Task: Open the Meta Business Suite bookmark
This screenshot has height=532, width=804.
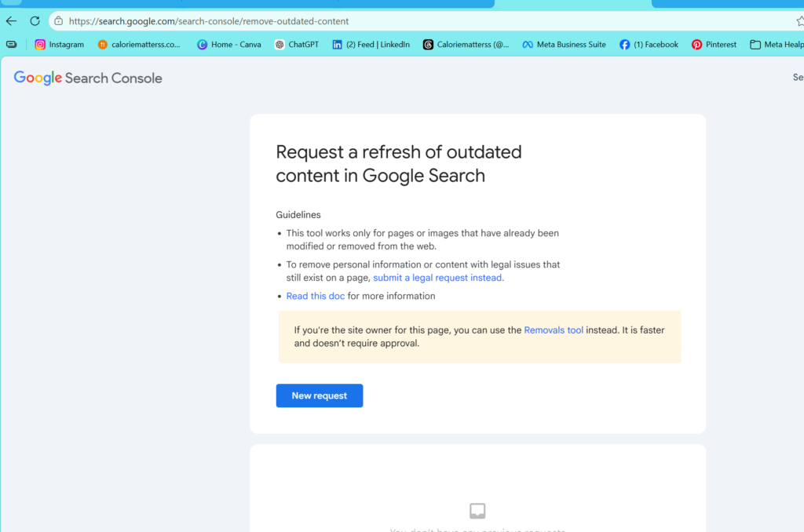Action: coord(564,45)
